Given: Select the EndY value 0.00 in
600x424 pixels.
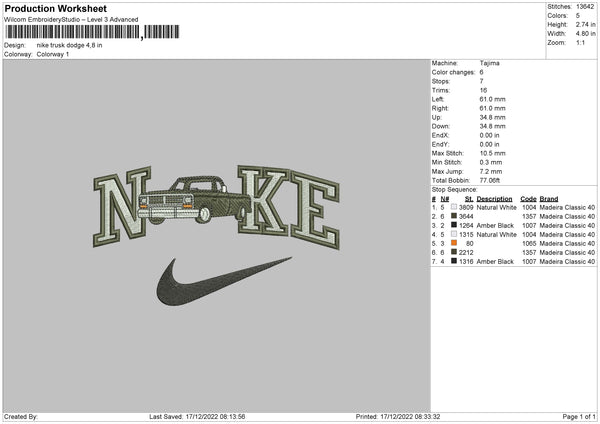Looking at the screenshot, I should pos(489,145).
